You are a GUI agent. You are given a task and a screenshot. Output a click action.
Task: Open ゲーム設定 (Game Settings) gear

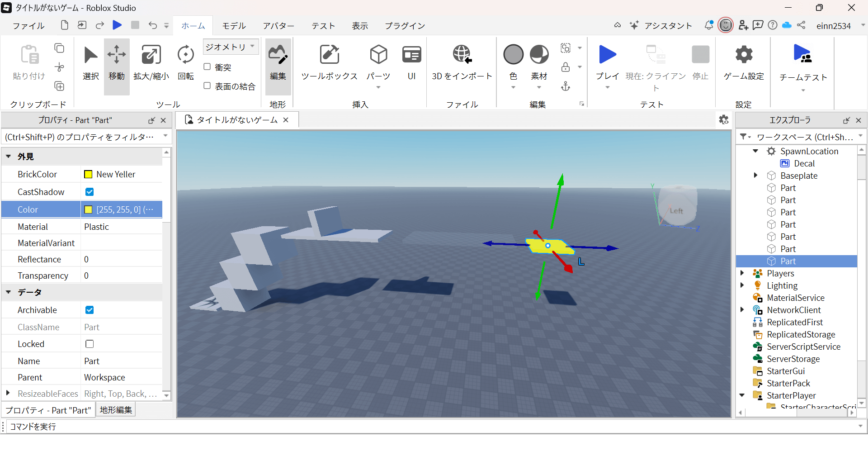click(744, 55)
